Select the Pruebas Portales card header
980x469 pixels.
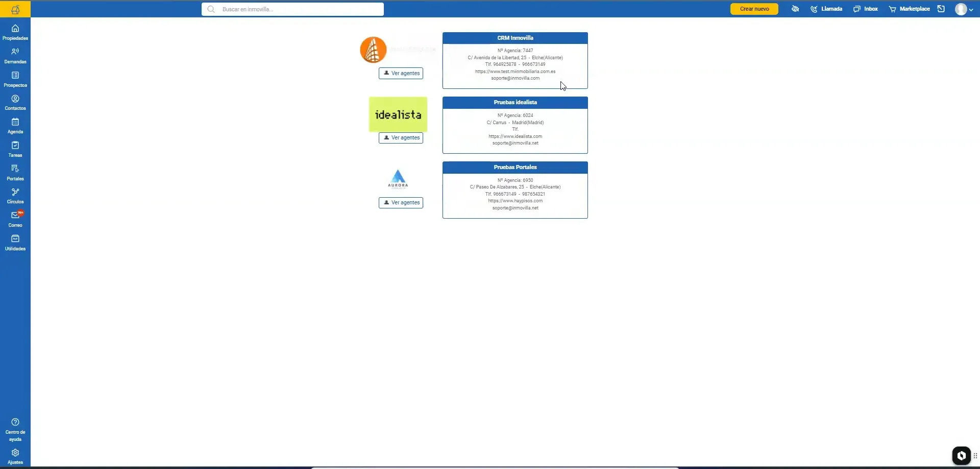515,168
